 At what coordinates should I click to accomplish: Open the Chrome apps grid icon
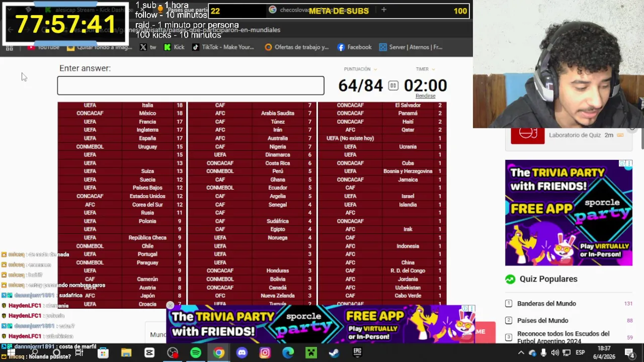tap(9, 48)
